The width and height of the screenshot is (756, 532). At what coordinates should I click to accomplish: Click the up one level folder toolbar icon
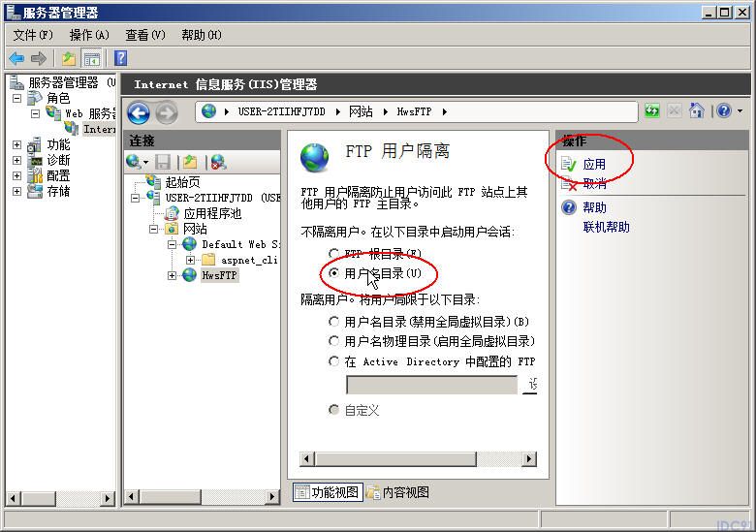coord(69,59)
